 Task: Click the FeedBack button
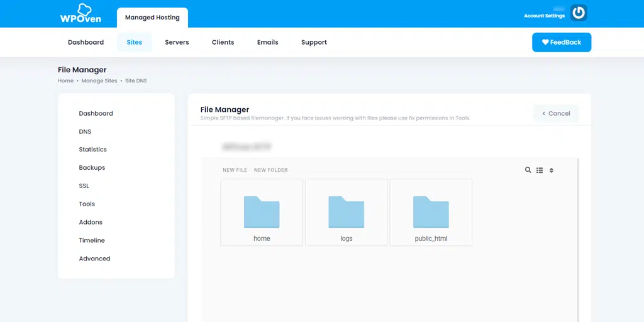(x=562, y=42)
